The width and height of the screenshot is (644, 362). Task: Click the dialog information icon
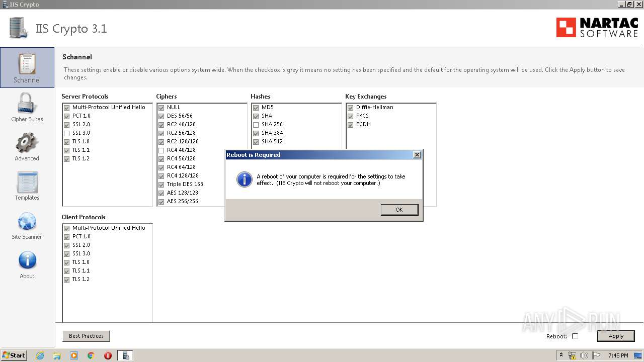tap(245, 179)
